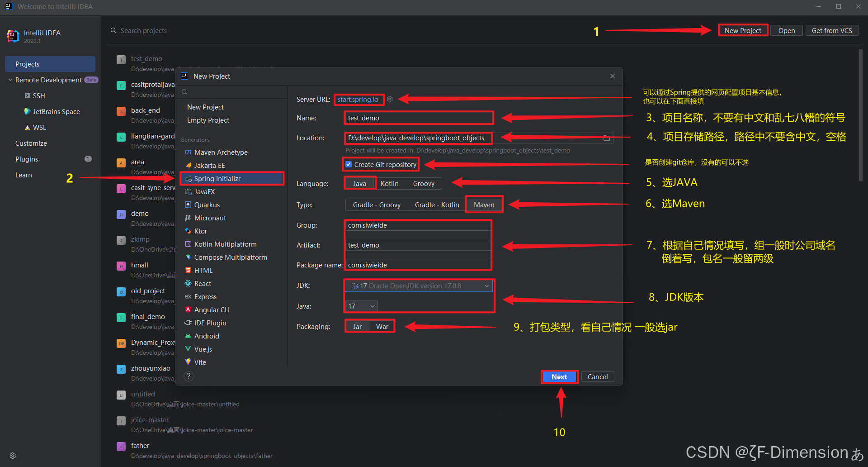Open the JDK dropdown
868x467 pixels.
coord(419,286)
